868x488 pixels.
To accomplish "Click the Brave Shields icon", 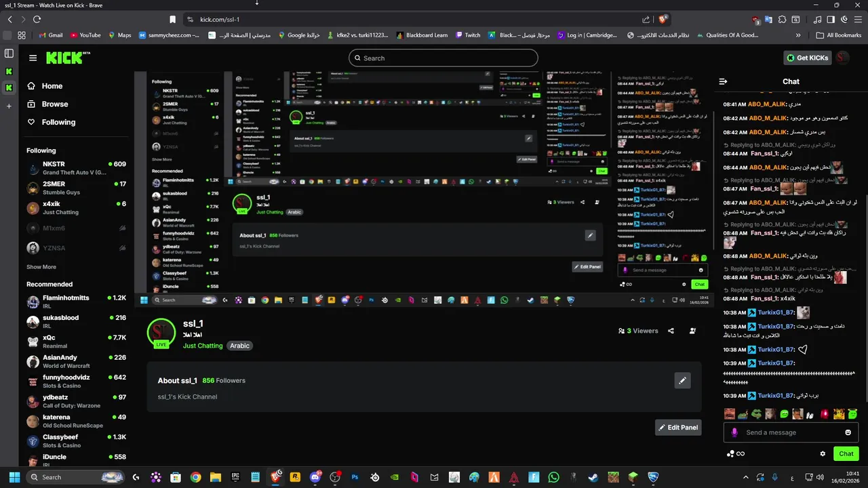I will (x=663, y=20).
